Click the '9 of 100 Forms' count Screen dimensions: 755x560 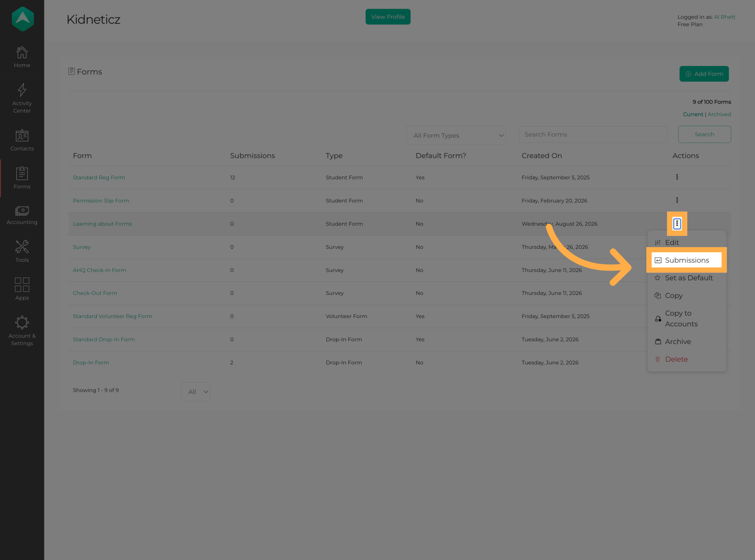point(712,102)
